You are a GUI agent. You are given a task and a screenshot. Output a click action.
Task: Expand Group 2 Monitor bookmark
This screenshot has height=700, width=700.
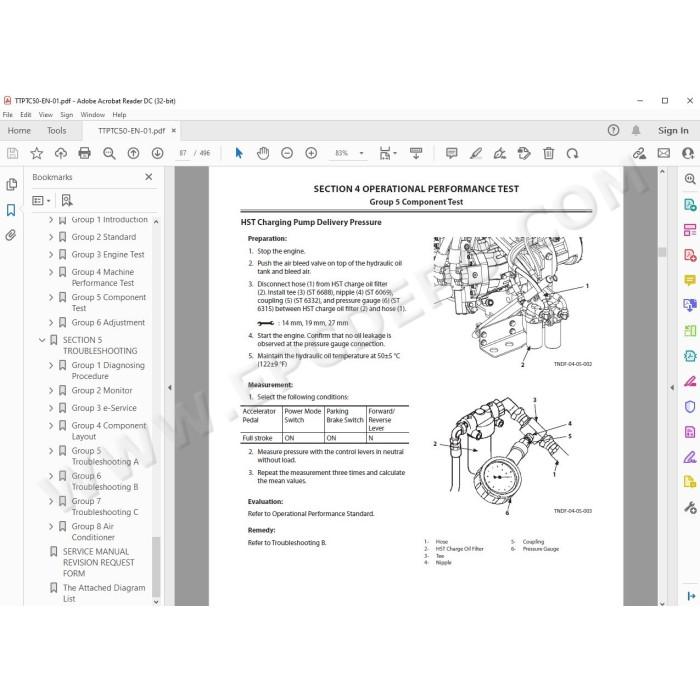pos(51,391)
